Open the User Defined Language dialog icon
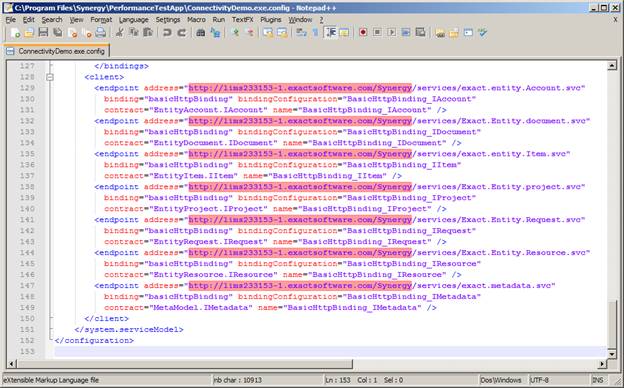Viewport: 624px width, 388px height. coord(344,33)
